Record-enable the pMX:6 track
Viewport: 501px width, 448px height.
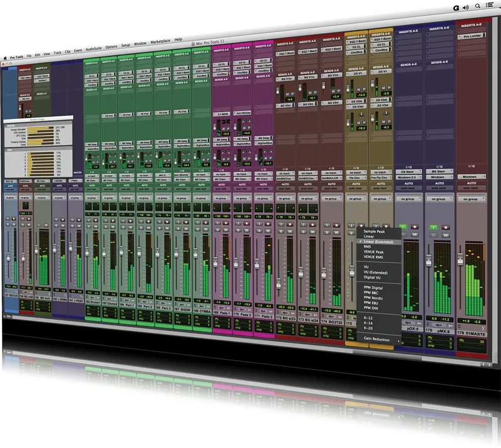(446, 227)
